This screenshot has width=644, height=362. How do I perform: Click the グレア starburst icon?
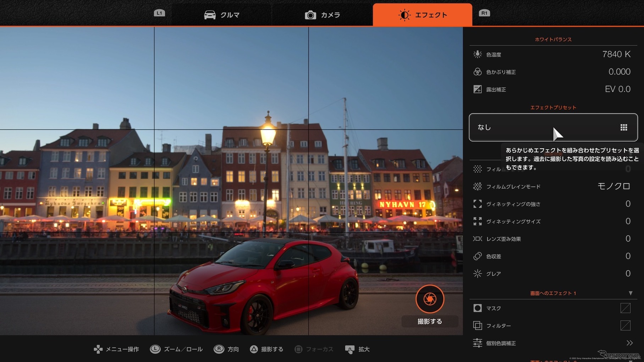tap(478, 273)
